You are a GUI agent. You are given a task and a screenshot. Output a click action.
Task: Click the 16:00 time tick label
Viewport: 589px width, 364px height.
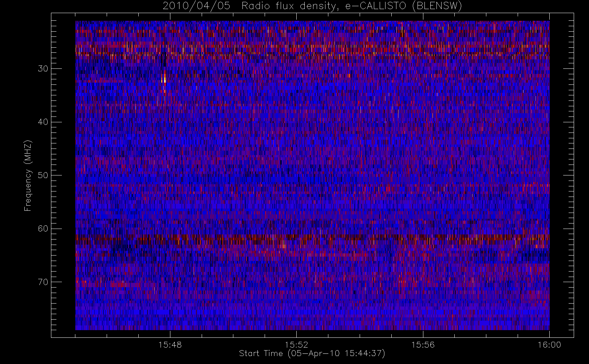[549, 345]
